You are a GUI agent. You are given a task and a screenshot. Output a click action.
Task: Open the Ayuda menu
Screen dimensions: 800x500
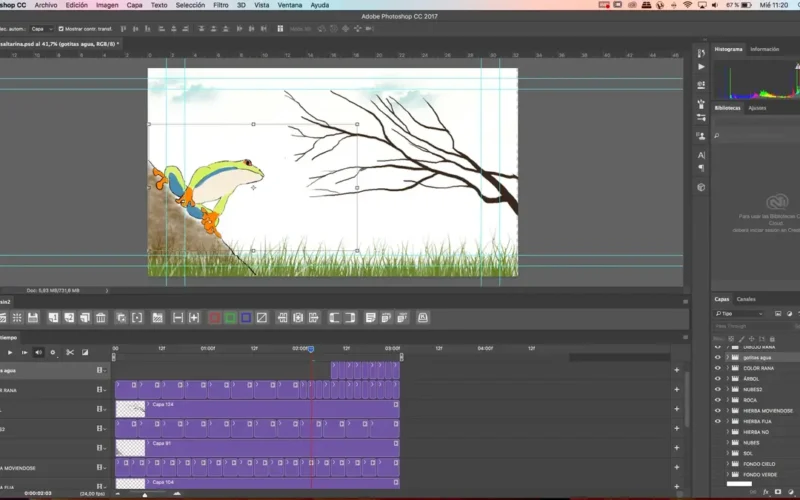coord(320,5)
